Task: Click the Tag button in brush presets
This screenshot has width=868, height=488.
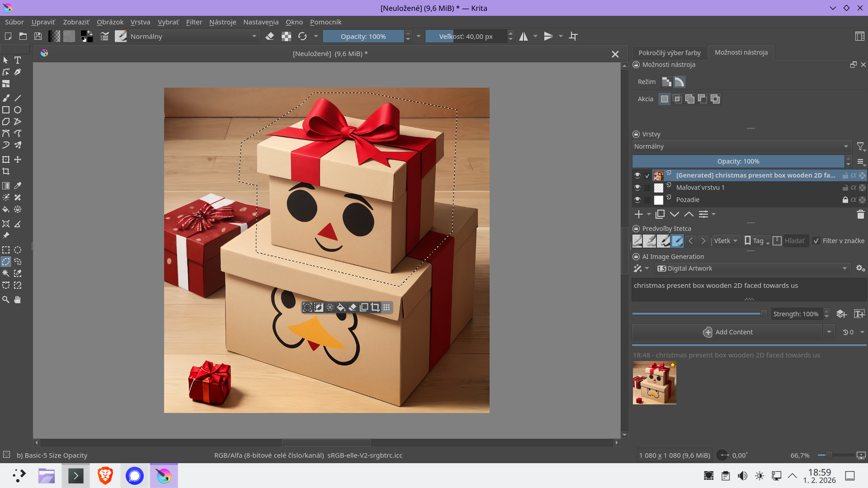Action: pyautogui.click(x=755, y=241)
